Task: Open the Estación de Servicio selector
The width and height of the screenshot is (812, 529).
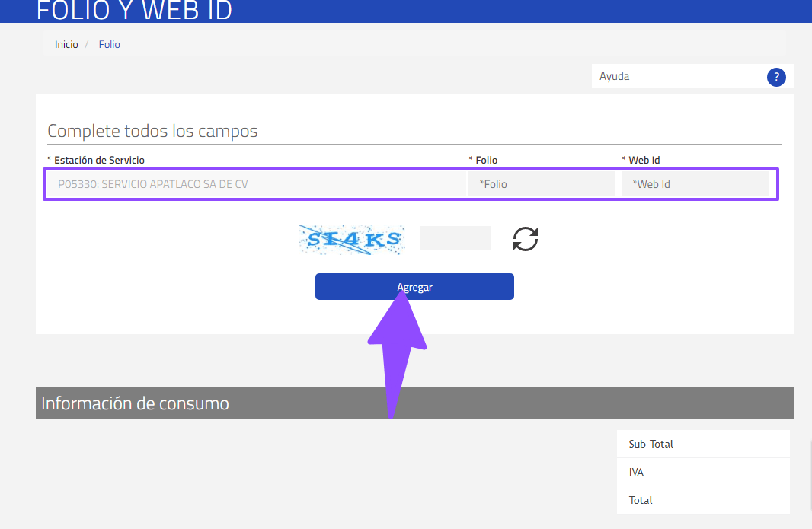Action: [255, 183]
